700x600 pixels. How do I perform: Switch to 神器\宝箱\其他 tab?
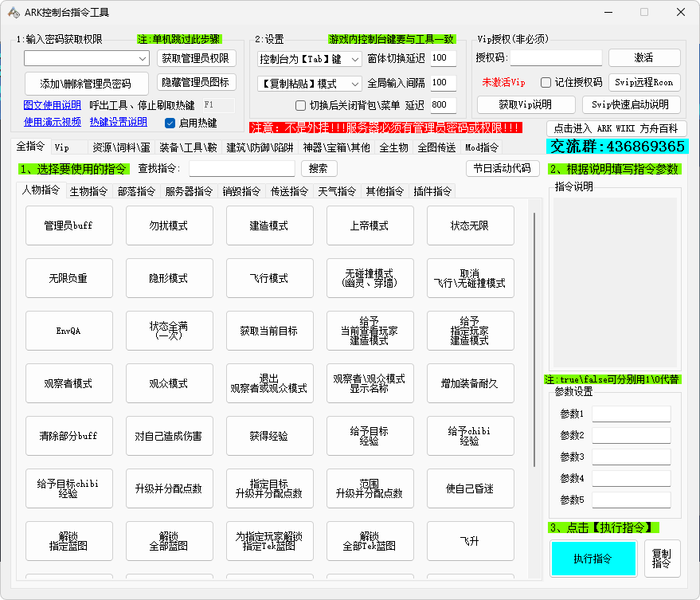tap(336, 147)
